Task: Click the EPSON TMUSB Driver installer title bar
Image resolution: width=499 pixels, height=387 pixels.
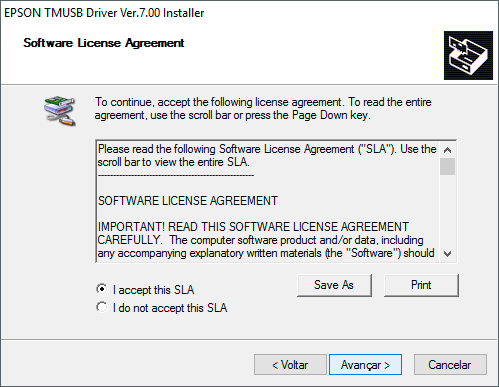Action: pos(249,13)
